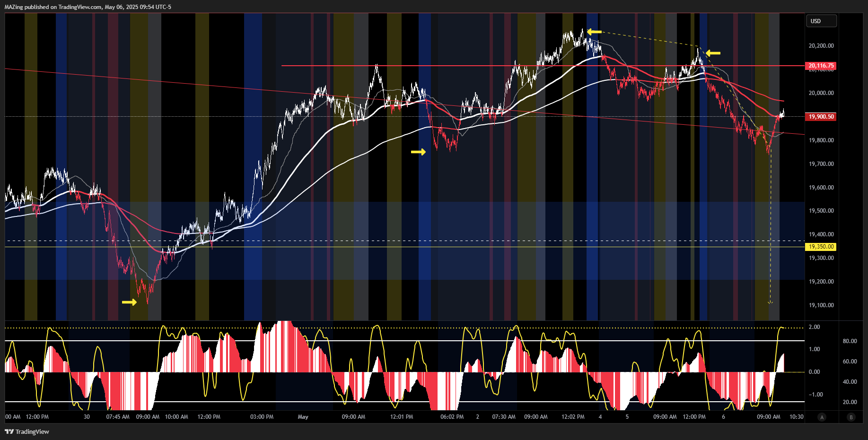Click the 06:02 PM time axis label
The height and width of the screenshot is (440, 868).
tap(452, 417)
